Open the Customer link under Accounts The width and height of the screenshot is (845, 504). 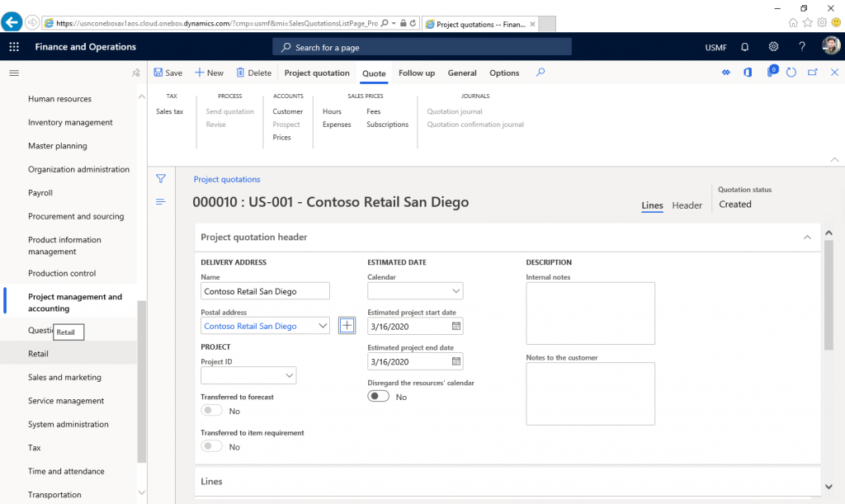pos(287,111)
